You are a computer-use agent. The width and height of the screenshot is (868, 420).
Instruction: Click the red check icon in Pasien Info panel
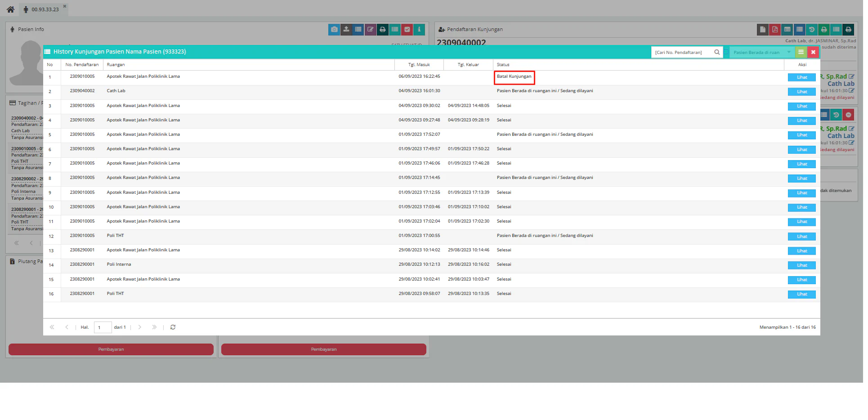tap(407, 30)
